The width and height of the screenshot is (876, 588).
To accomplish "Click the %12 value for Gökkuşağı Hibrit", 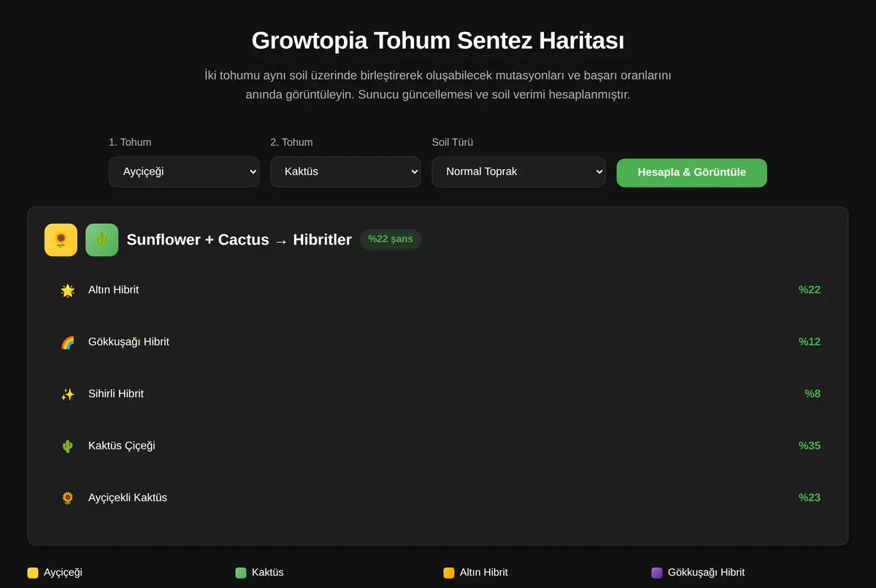I will coord(810,341).
